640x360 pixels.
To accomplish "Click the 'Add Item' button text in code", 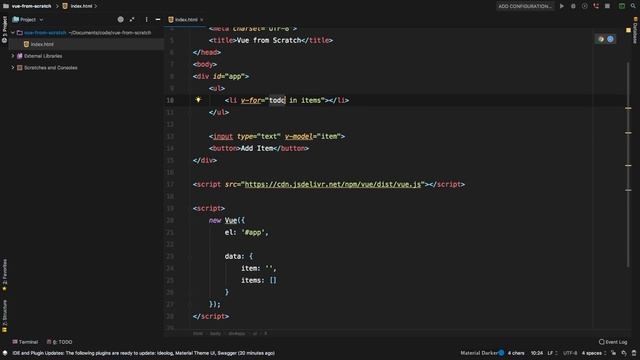I will click(257, 149).
